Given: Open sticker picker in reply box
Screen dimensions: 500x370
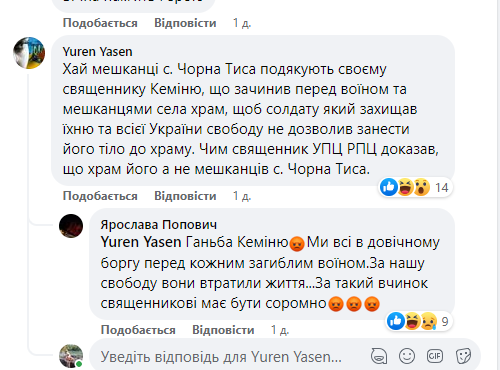Looking at the screenshot, I should [463, 356].
